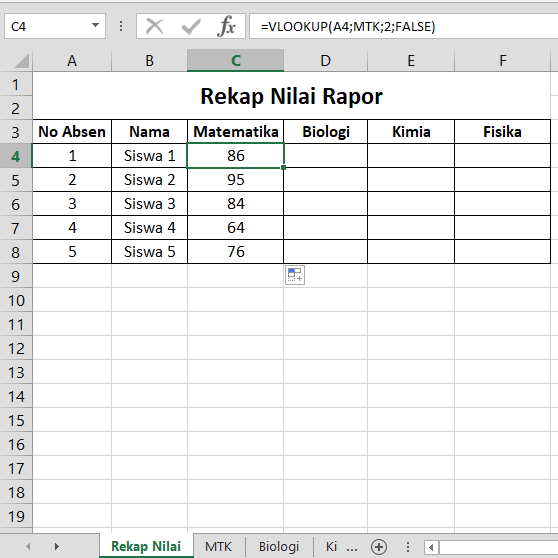
Task: Select the cell containing 95
Action: coord(235,180)
